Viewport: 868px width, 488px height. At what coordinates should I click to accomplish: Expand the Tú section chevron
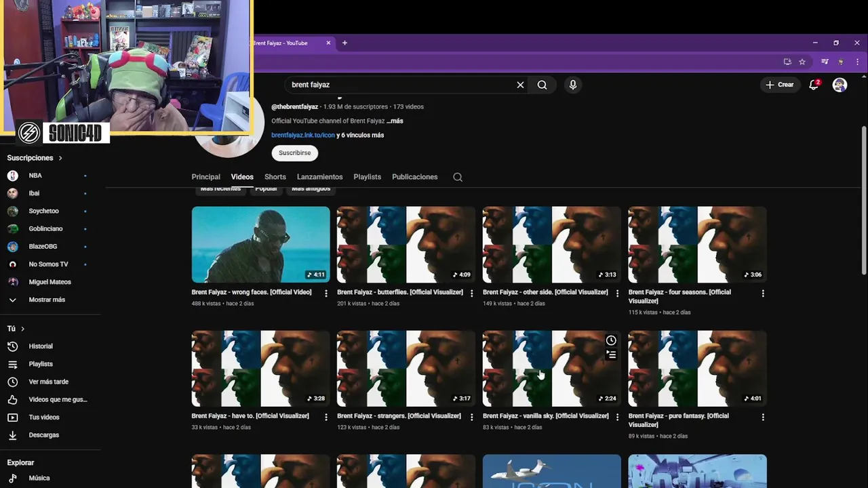pyautogui.click(x=22, y=329)
